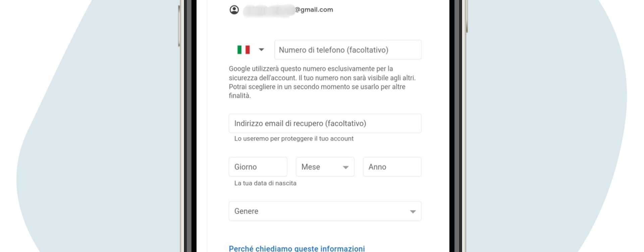
Task: Click the Genere dropdown arrow icon
Action: (413, 212)
